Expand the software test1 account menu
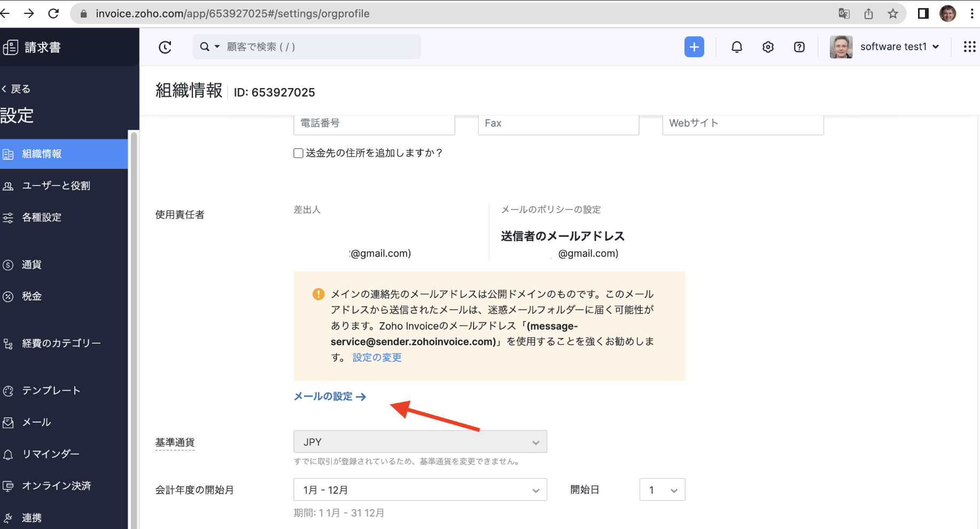The image size is (980, 529). 899,47
